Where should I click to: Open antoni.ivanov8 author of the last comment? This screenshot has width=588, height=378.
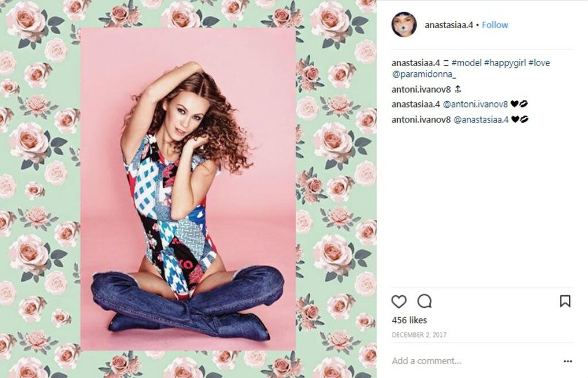pyautogui.click(x=421, y=119)
